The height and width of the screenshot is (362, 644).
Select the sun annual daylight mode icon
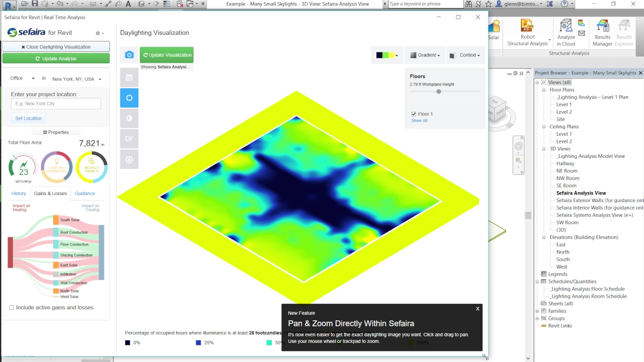click(129, 98)
